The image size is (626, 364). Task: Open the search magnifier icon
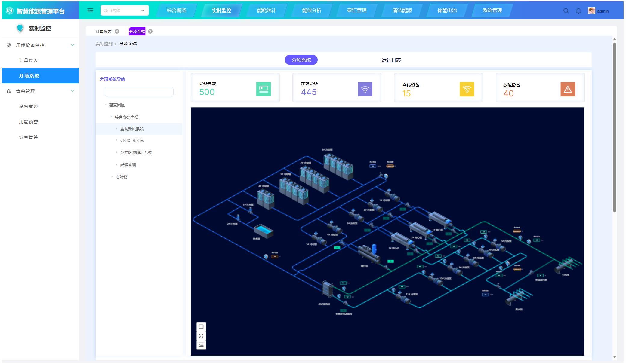[566, 11]
